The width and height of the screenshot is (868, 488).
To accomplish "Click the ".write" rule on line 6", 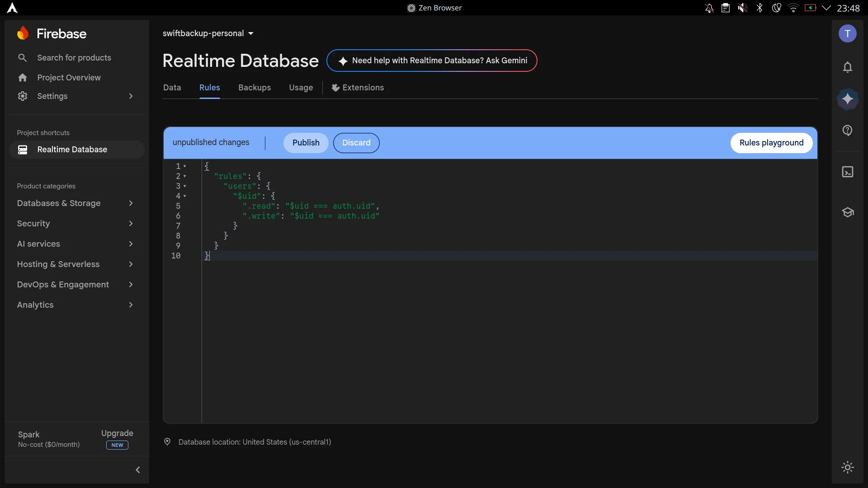I will pyautogui.click(x=311, y=216).
